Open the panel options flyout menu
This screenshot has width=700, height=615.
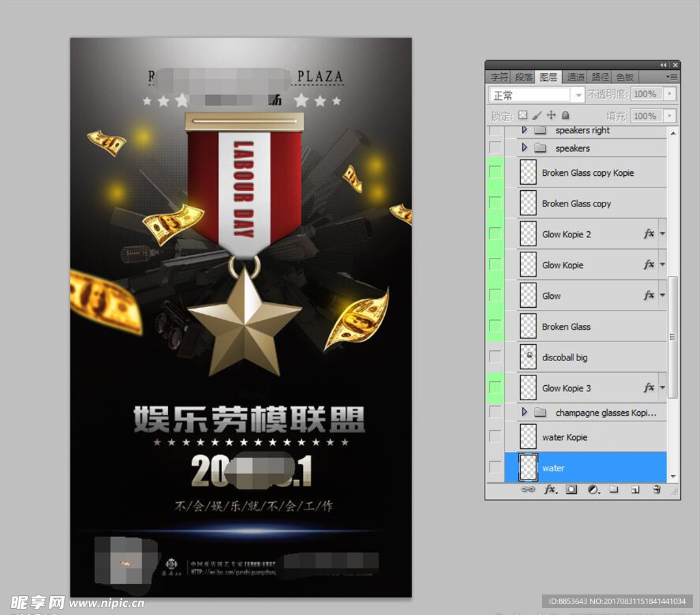(x=671, y=77)
